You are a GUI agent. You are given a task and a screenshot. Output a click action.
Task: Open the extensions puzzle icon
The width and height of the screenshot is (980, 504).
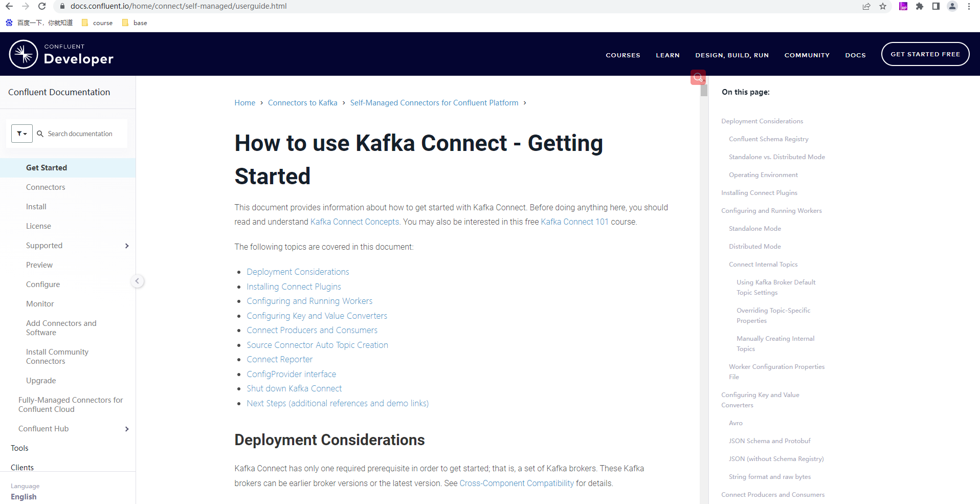[920, 6]
